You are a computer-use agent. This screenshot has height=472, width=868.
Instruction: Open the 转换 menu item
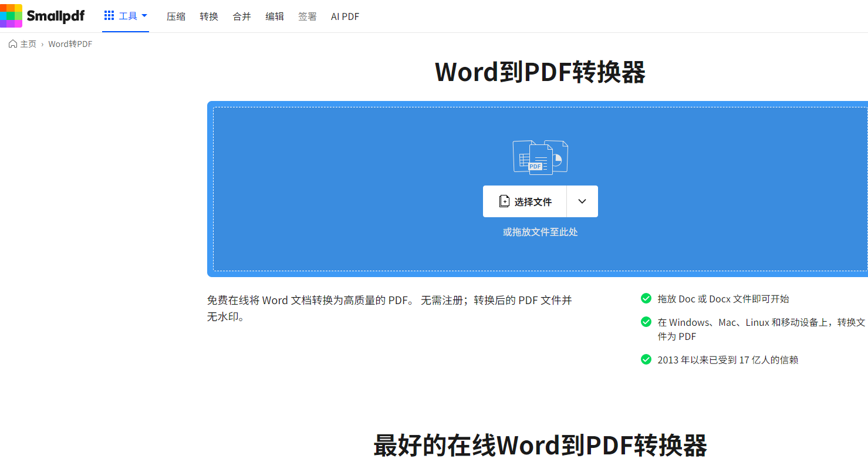click(209, 16)
